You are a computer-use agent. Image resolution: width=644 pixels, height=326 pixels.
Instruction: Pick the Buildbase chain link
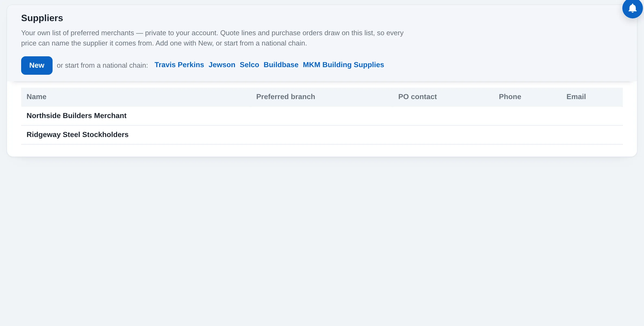pos(281,65)
